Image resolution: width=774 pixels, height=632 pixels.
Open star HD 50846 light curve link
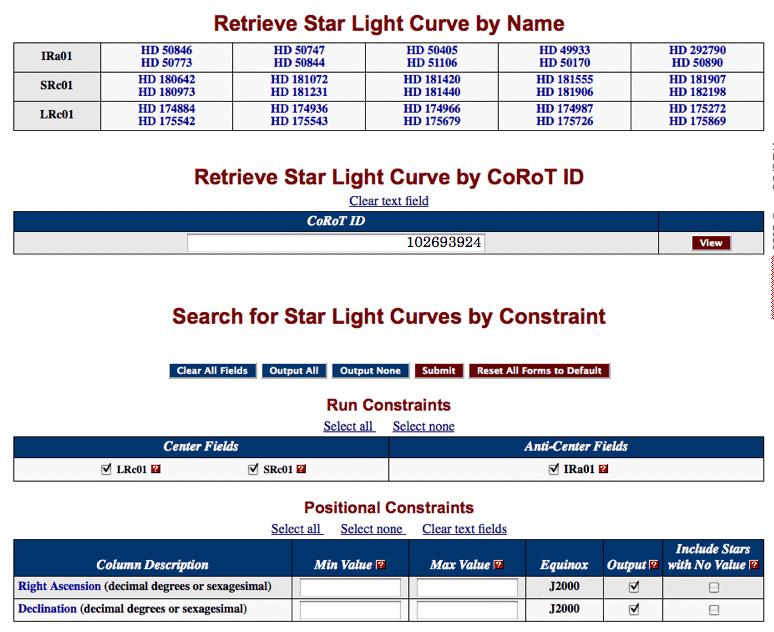pyautogui.click(x=164, y=50)
